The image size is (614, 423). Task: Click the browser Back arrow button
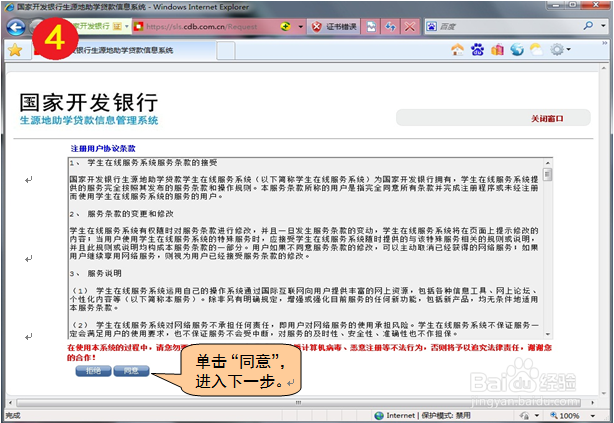16,27
